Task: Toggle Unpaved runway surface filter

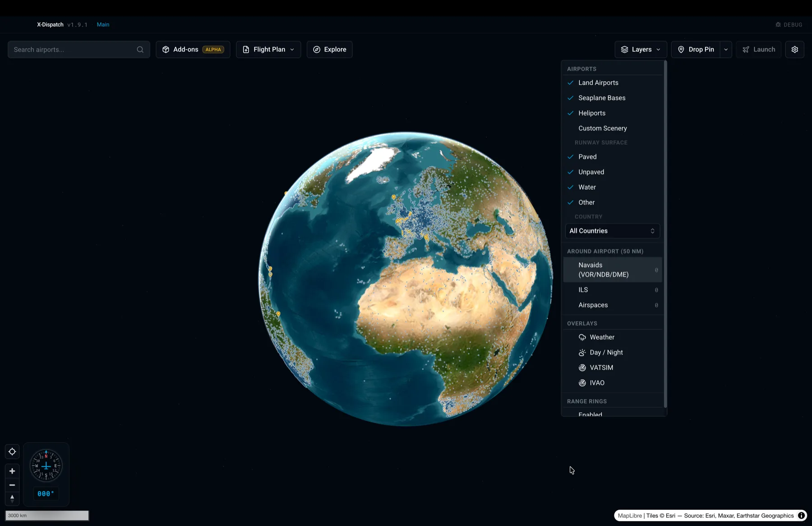Action: click(613, 172)
